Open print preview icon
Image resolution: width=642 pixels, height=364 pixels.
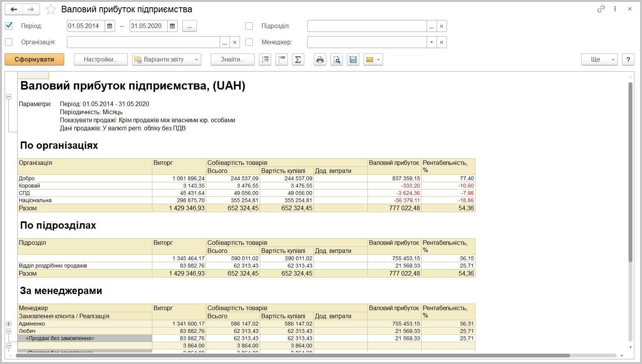tap(337, 60)
